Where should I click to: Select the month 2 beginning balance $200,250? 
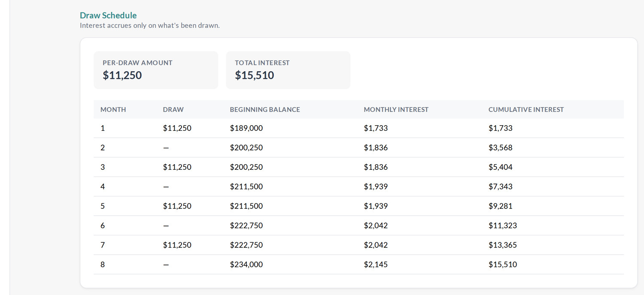coord(246,147)
